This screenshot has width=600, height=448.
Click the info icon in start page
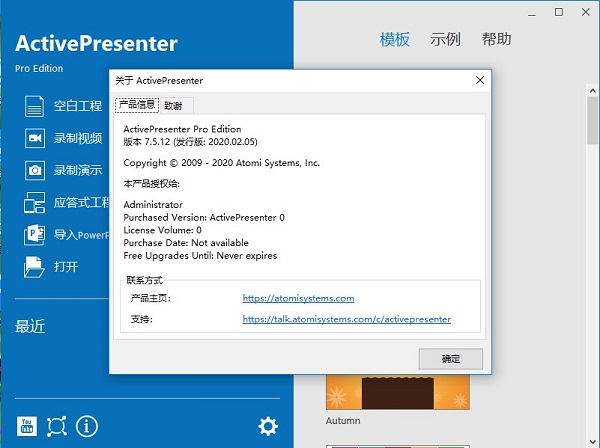click(x=87, y=426)
